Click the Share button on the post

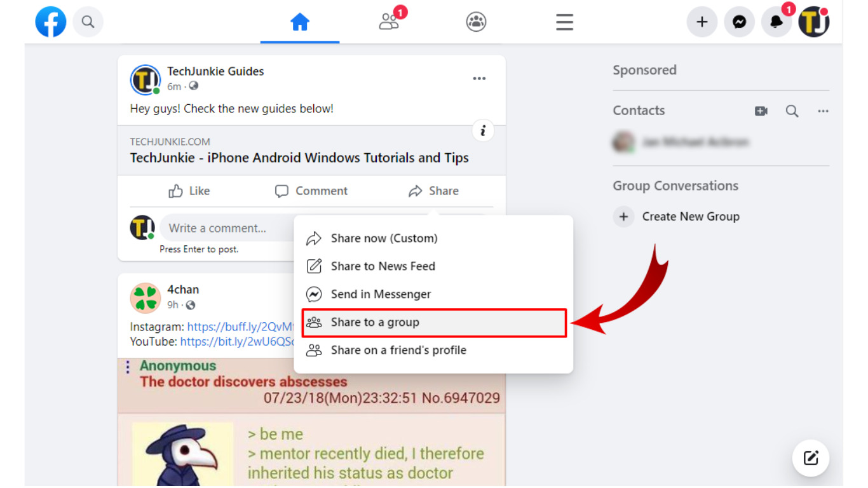[433, 191]
